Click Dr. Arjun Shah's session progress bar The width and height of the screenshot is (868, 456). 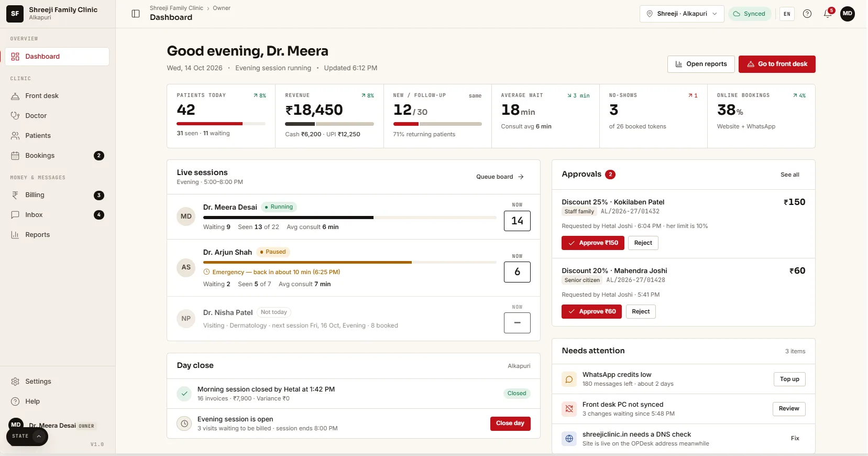[x=350, y=262]
